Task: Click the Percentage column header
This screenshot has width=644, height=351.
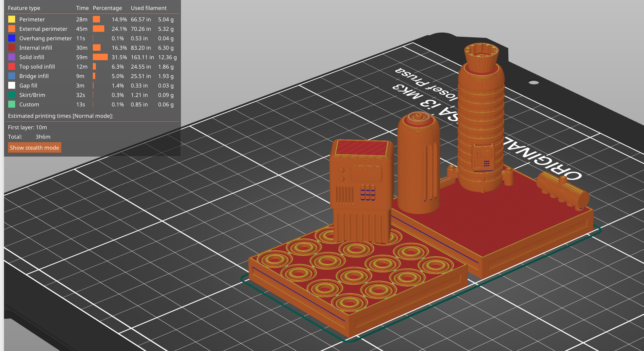Action: [107, 8]
